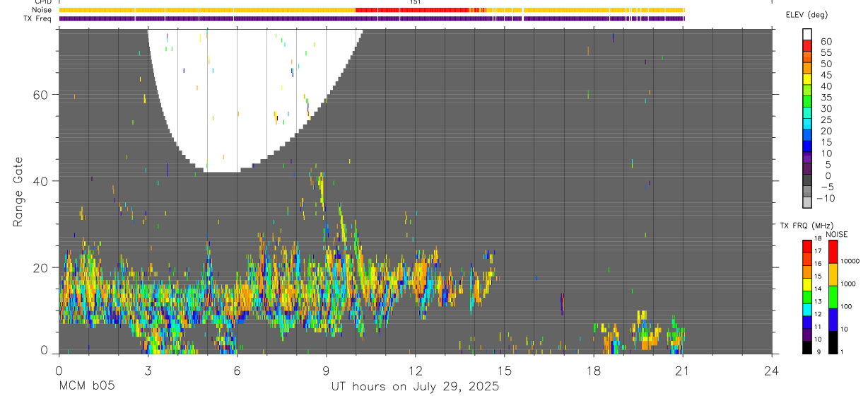Viewport: 868px width, 401px height.
Task: Click the '151' CPID value label
Action: pyautogui.click(x=416, y=2)
